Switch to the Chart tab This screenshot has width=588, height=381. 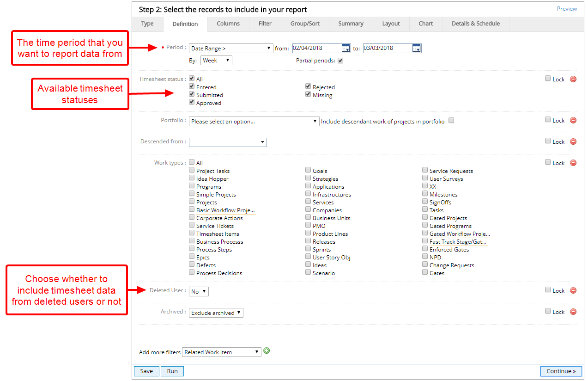coord(426,24)
